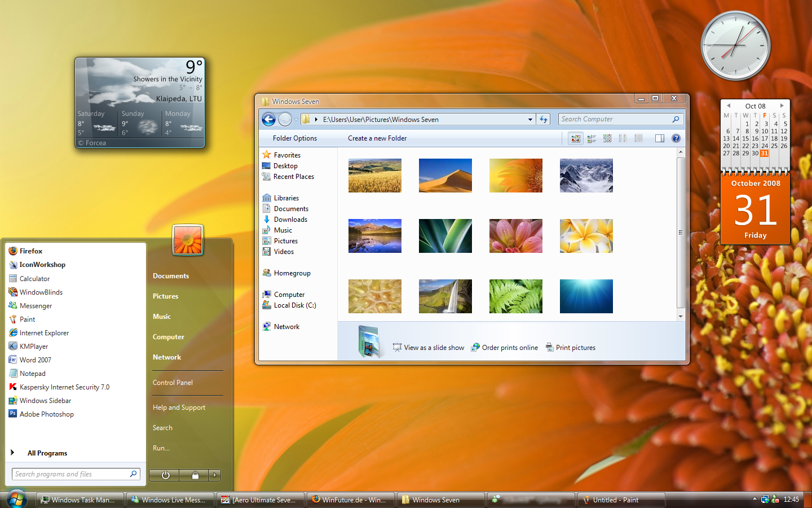The height and width of the screenshot is (508, 812).
Task: Click the lock button in Start menu
Action: 195,475
